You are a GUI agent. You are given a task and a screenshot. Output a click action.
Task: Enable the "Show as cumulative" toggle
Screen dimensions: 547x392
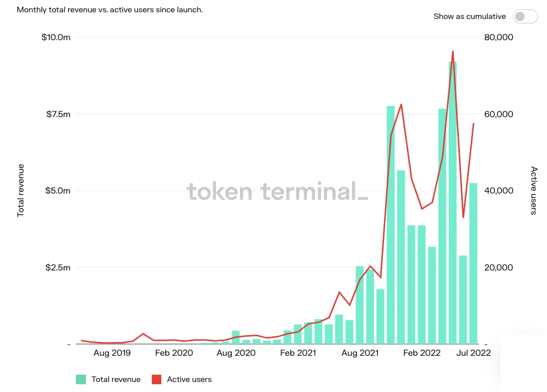pyautogui.click(x=525, y=17)
